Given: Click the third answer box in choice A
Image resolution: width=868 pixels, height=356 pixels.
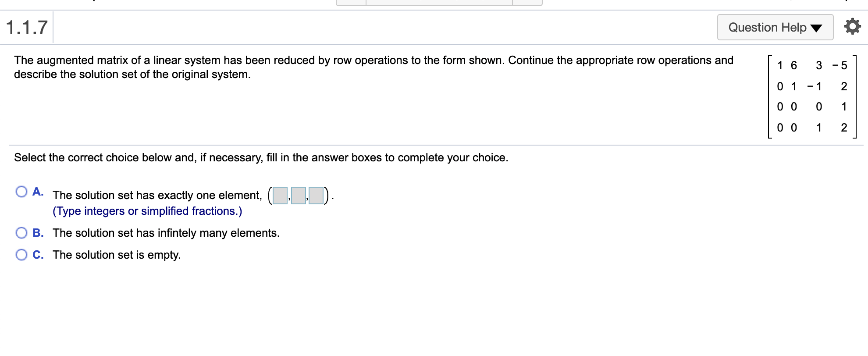Looking at the screenshot, I should [x=316, y=196].
